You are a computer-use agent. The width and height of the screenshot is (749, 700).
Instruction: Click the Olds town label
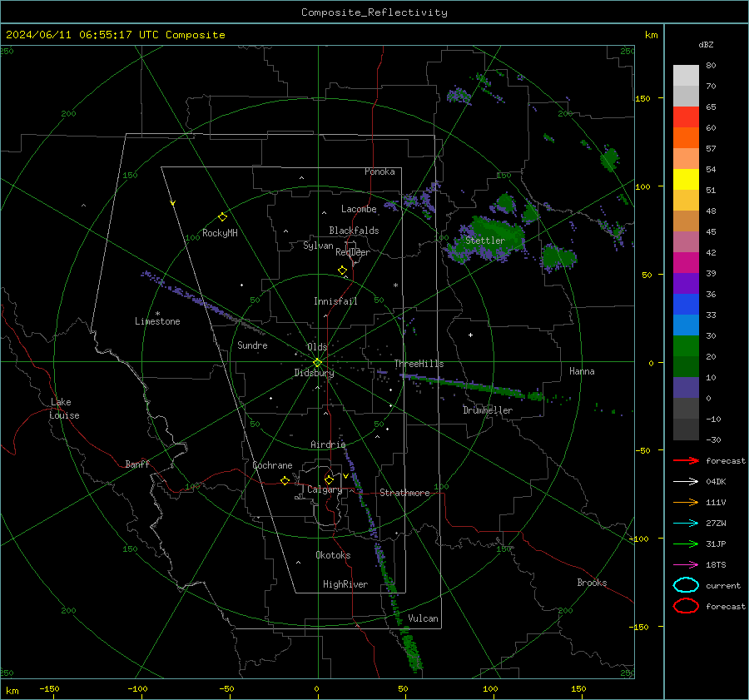[x=317, y=347]
